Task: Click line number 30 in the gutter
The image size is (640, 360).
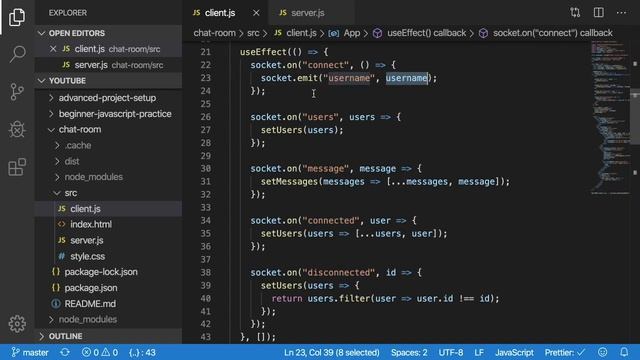Action: (x=206, y=169)
